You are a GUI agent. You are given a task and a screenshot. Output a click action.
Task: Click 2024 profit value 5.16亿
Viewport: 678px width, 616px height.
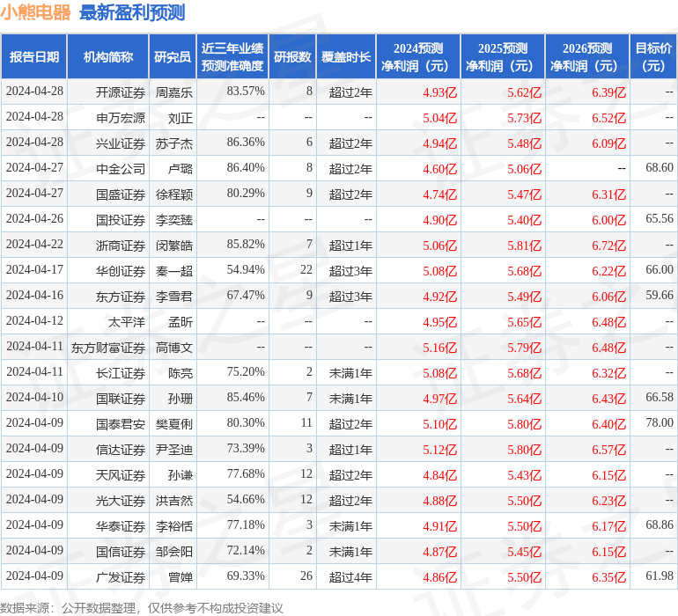(439, 348)
